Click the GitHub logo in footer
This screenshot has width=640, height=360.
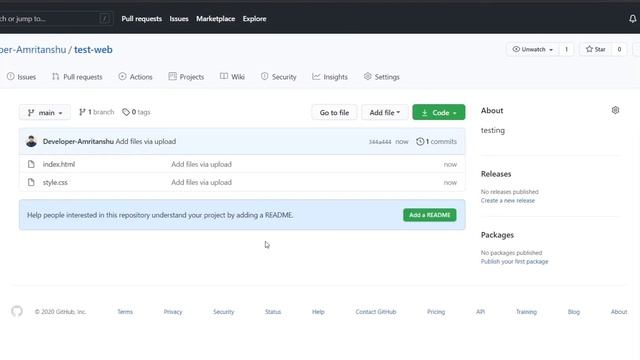(17, 311)
